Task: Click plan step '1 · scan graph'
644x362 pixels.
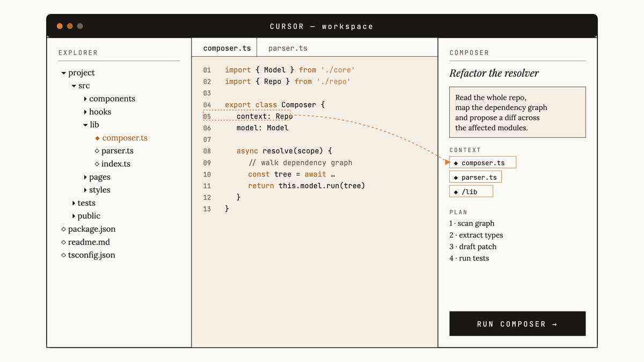Action: [x=472, y=224]
